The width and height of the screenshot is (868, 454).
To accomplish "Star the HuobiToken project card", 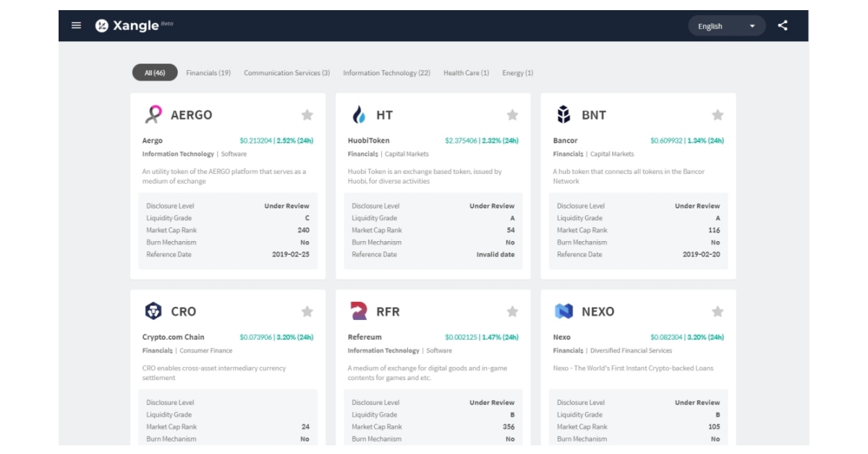I will pyautogui.click(x=513, y=113).
